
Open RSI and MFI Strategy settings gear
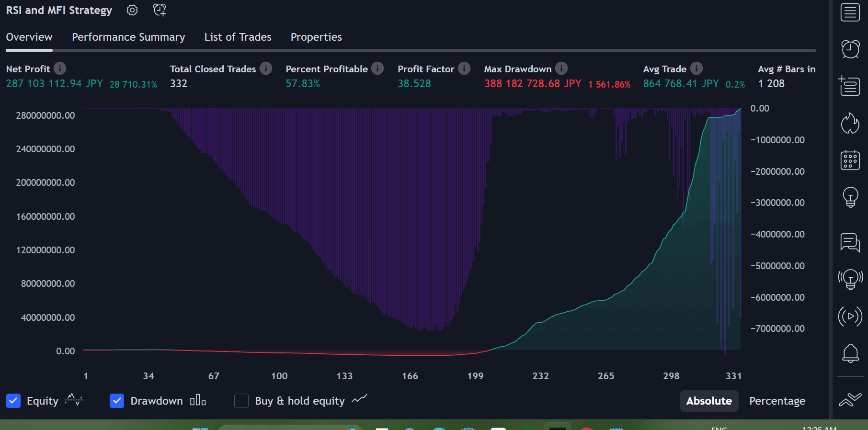[132, 10]
